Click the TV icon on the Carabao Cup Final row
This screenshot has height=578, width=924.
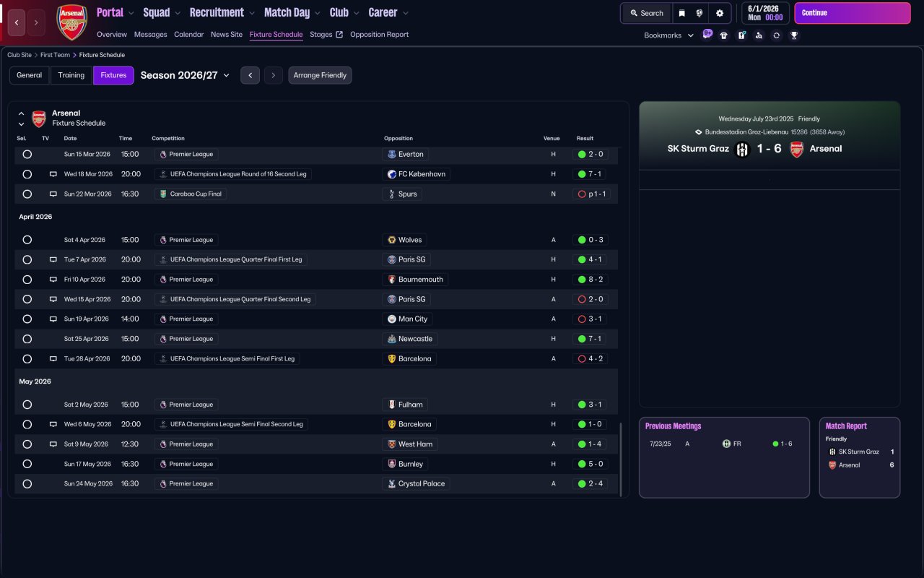click(53, 194)
